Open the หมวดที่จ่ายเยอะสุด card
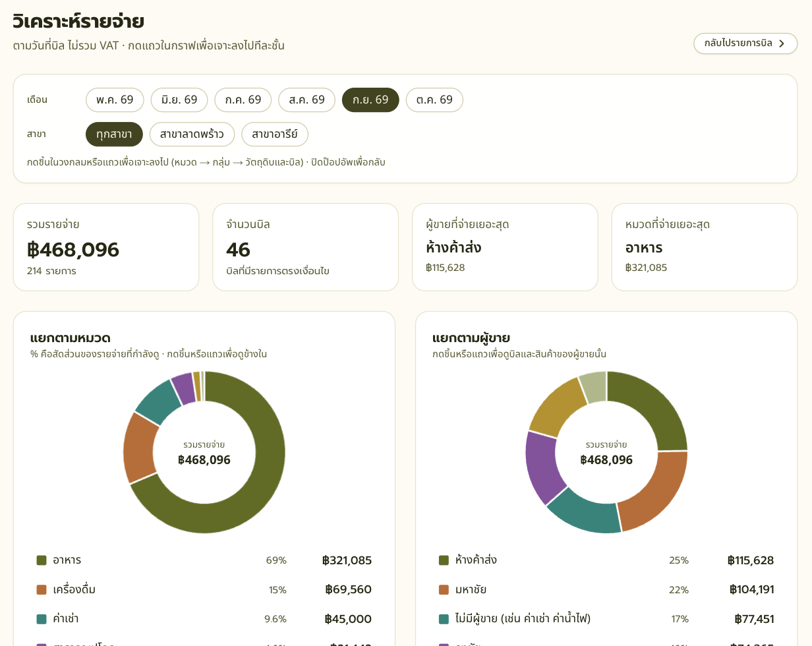 tap(705, 247)
